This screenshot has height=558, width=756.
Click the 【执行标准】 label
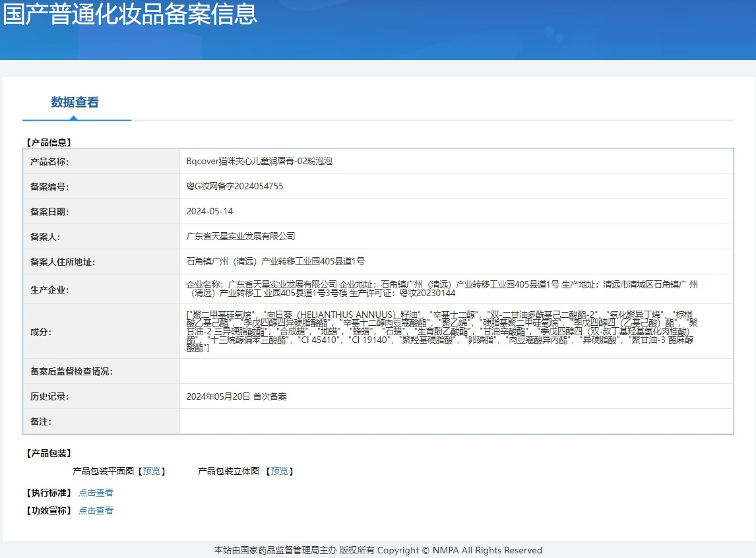[49, 493]
